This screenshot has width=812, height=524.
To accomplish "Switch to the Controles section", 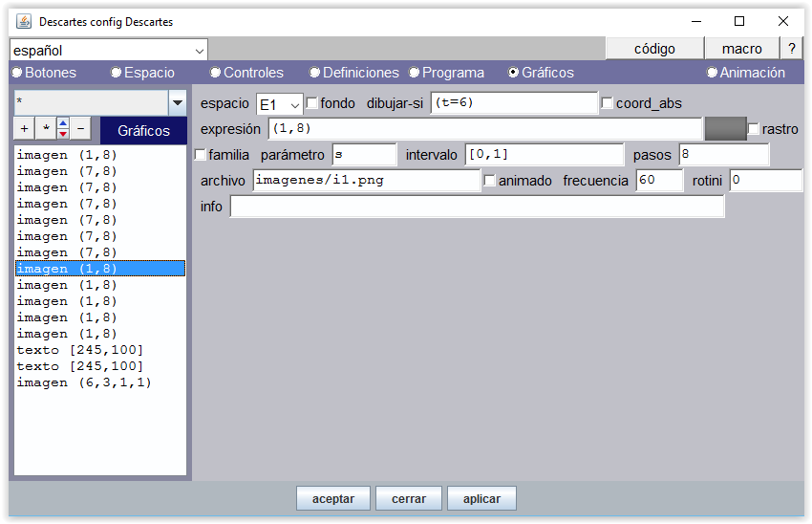I will click(216, 73).
